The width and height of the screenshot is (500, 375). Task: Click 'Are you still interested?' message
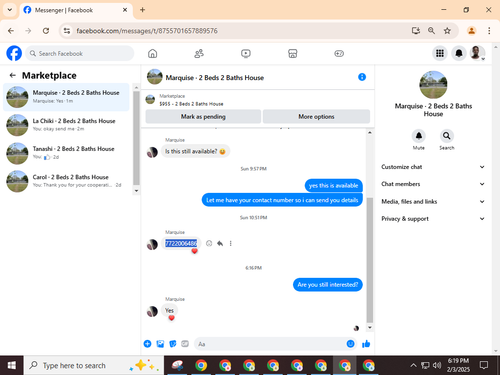pos(328,285)
